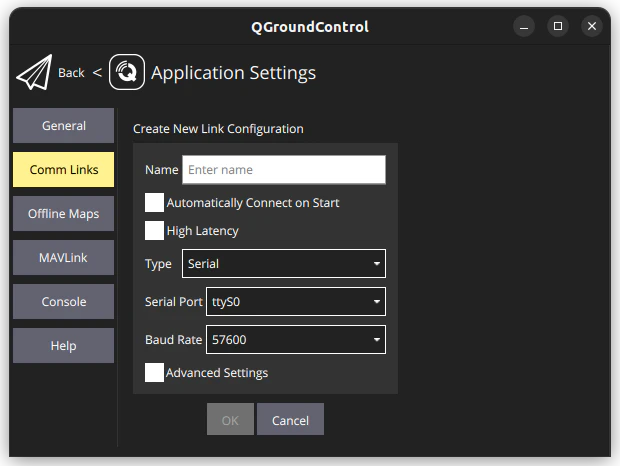Cancel the new link configuration
Viewport: 620px width, 466px height.
point(290,419)
